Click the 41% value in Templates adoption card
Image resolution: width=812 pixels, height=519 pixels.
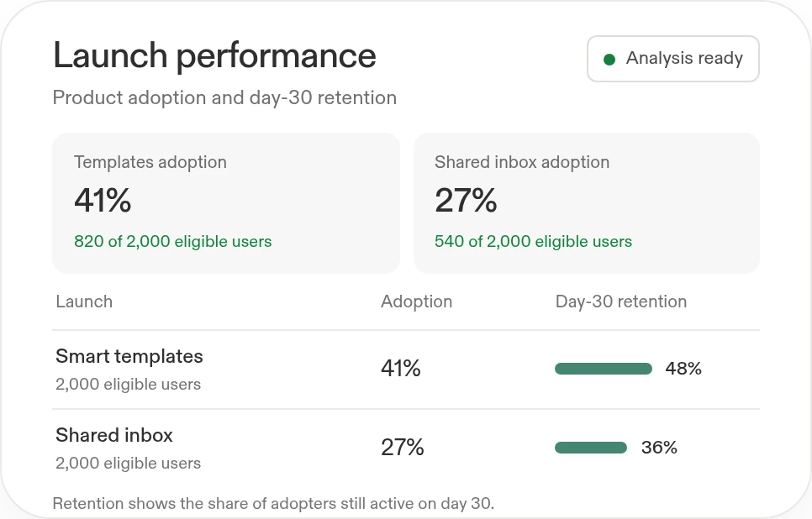(103, 200)
